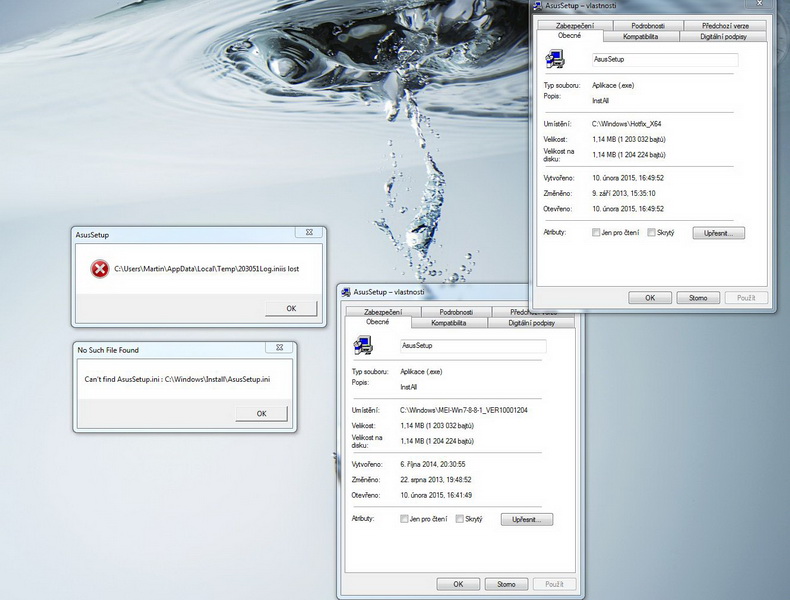The image size is (790, 600).
Task: Click the date 6. října 2014, 20:30:55
Action: (433, 464)
